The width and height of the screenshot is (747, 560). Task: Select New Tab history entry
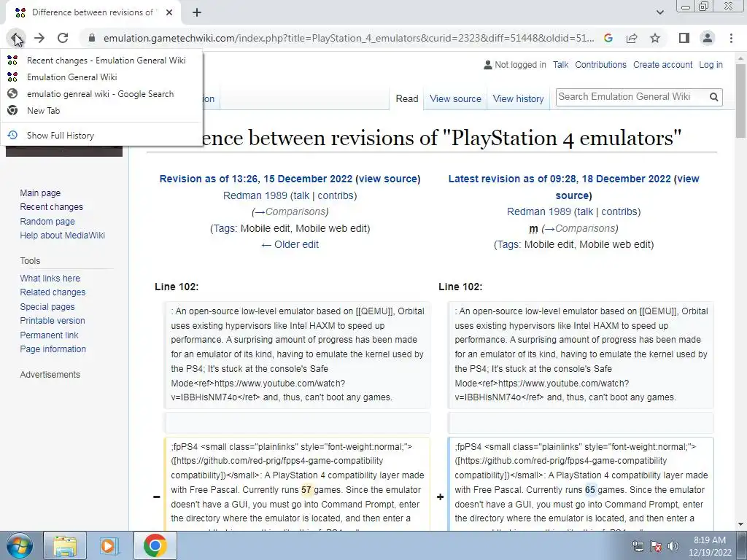point(101,111)
